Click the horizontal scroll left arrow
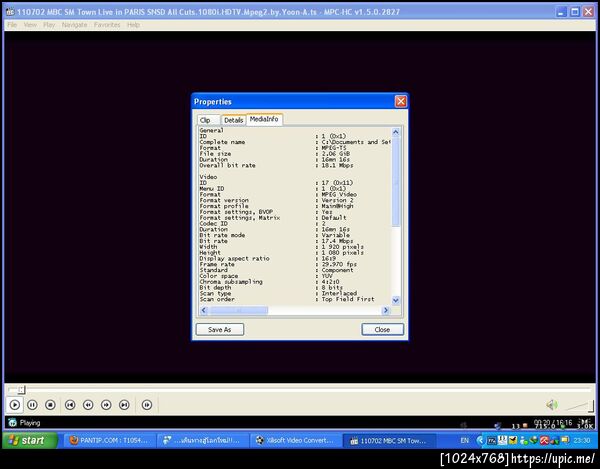600x469 pixels. pyautogui.click(x=204, y=310)
